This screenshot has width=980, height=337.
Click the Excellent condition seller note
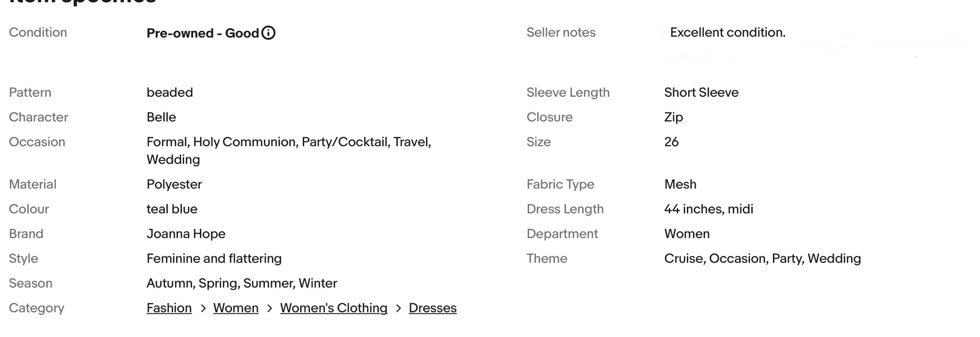tap(727, 33)
